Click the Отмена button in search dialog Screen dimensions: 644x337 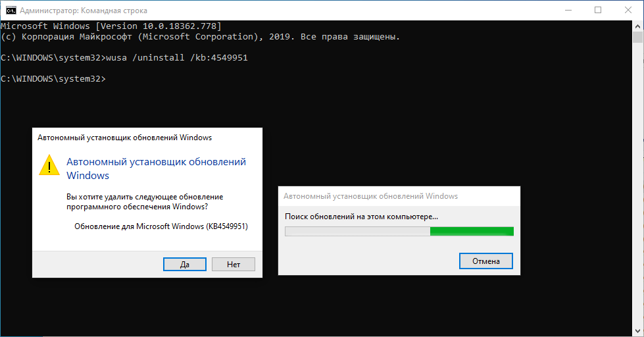click(486, 261)
